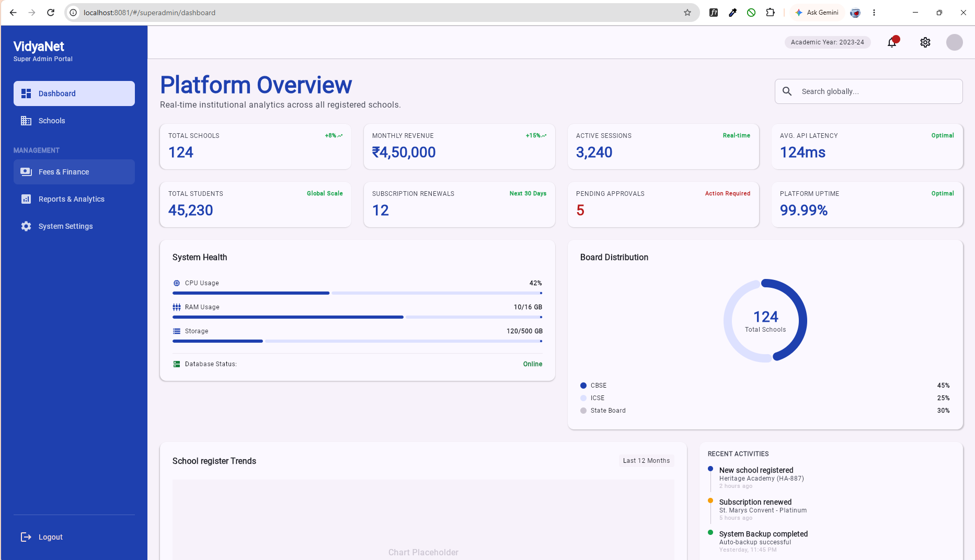Open Reports & Analytics section
Viewport: 975px width, 560px height.
pyautogui.click(x=74, y=199)
